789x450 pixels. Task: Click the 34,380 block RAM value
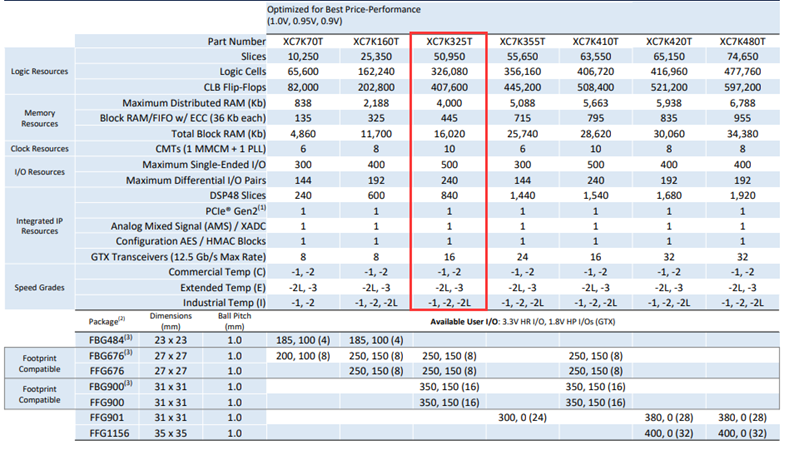[742, 133]
